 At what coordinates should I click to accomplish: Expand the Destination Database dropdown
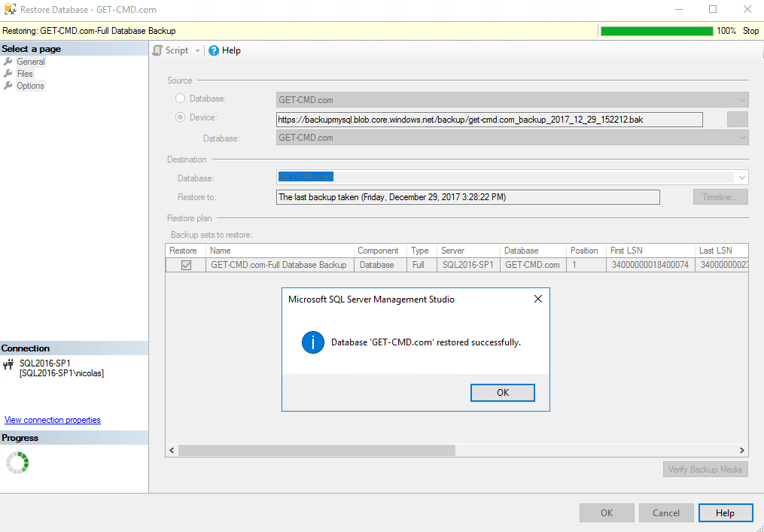coord(741,178)
